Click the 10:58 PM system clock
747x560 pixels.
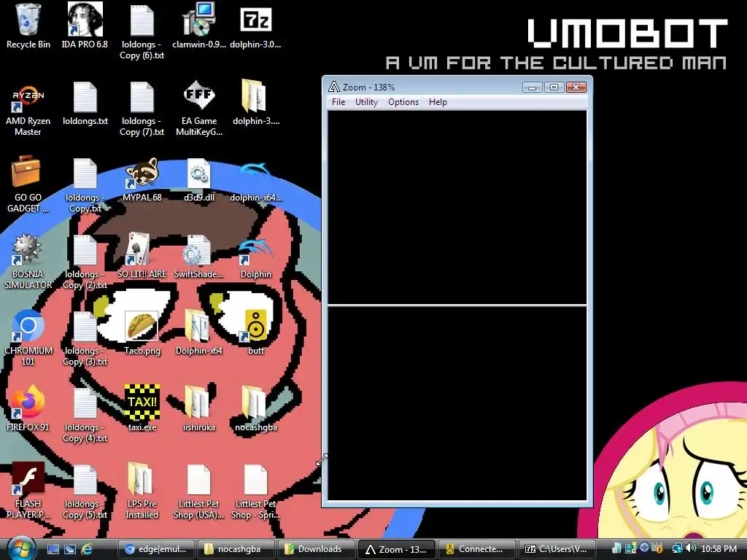pyautogui.click(x=719, y=549)
